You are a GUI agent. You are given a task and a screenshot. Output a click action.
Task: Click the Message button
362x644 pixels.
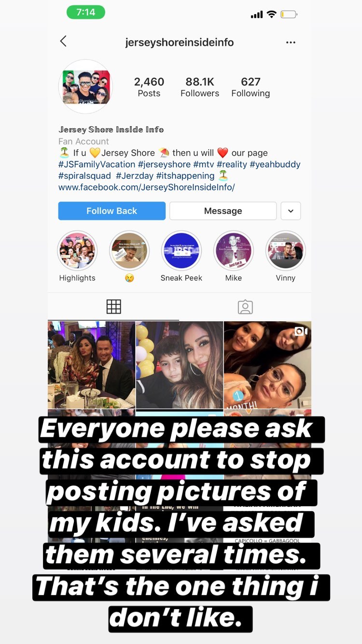(223, 211)
